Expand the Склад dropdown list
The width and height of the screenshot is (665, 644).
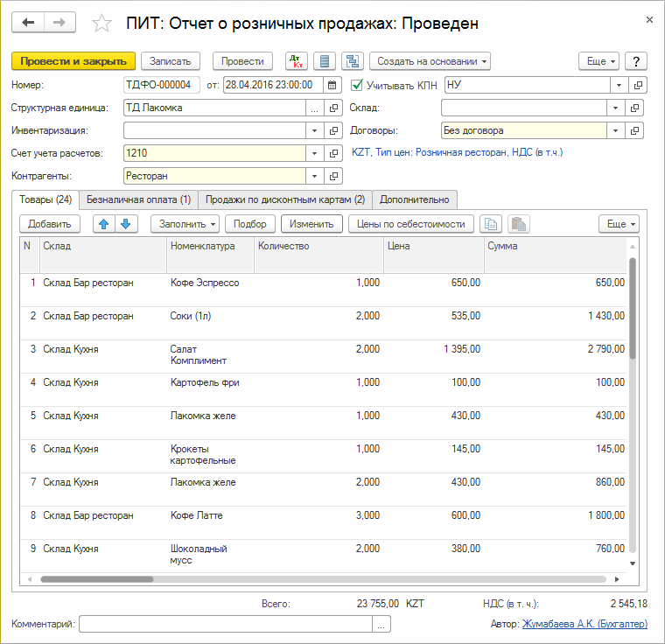pos(618,108)
